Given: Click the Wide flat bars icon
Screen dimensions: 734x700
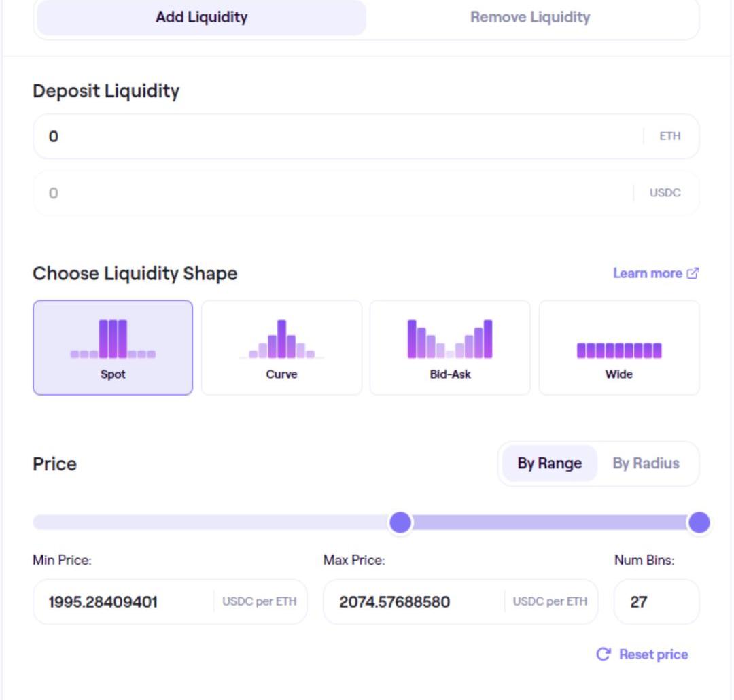Looking at the screenshot, I should [x=618, y=350].
